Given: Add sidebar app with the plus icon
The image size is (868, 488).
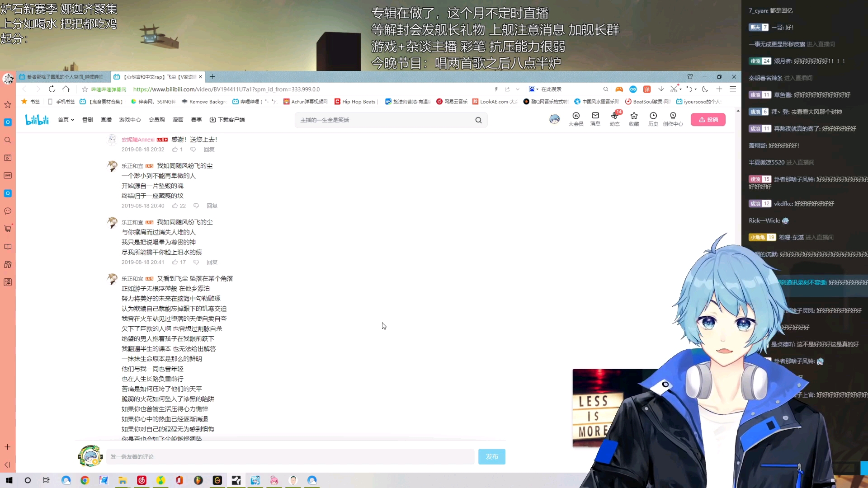Looking at the screenshot, I should coord(8,447).
